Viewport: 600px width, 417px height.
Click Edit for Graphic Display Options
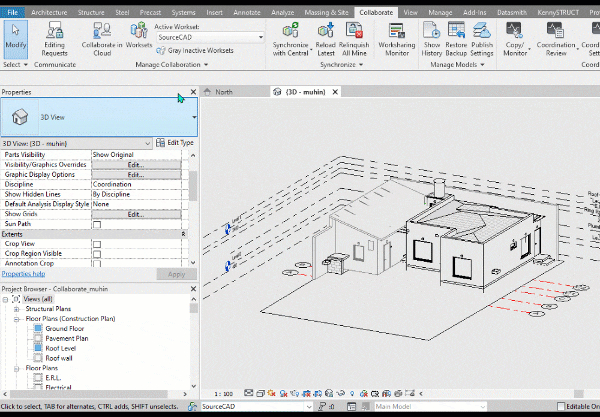(x=136, y=175)
